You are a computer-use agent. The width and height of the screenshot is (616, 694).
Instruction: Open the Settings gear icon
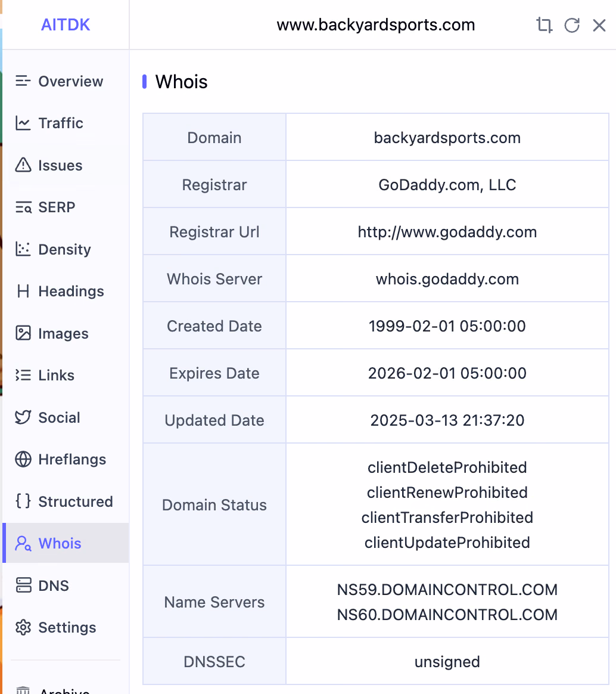pos(23,627)
